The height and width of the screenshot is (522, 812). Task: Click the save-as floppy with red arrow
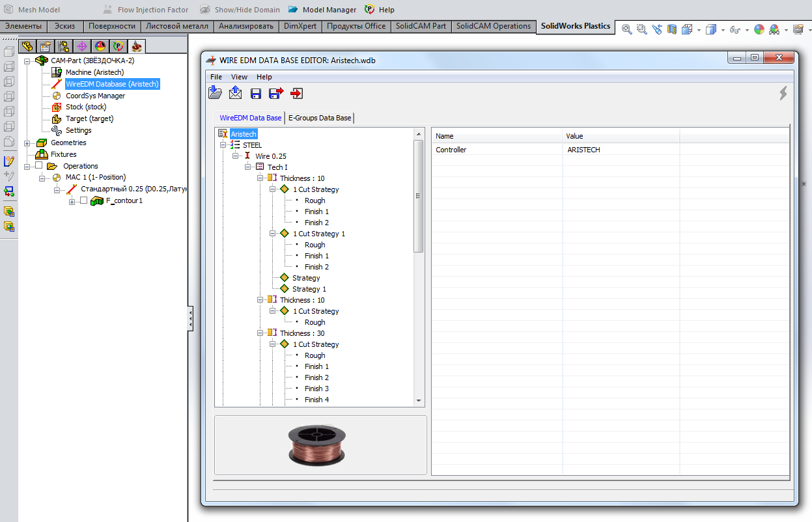pyautogui.click(x=276, y=94)
